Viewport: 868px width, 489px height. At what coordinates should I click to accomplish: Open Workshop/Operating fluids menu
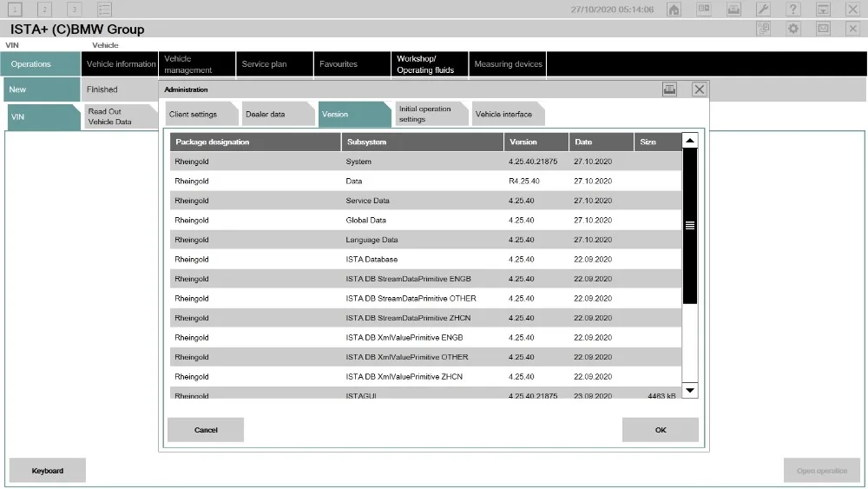(430, 64)
